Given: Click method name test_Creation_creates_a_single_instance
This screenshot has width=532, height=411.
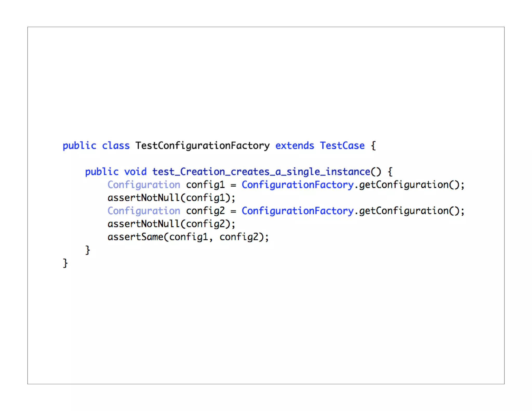Looking at the screenshot, I should (261, 172).
